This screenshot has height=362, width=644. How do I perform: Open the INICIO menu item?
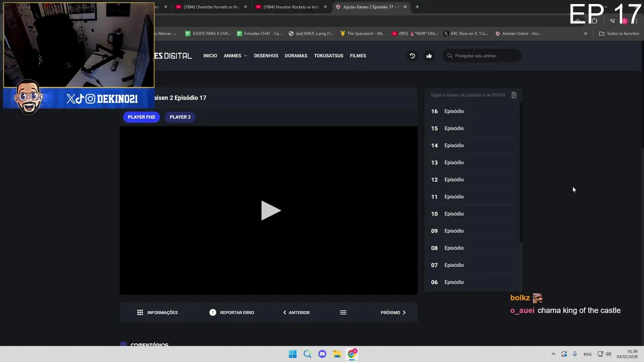click(210, 56)
